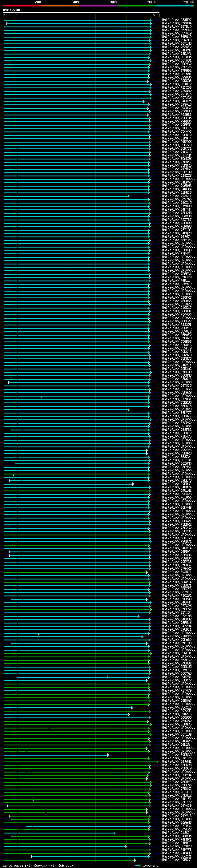
Task: Select the UniRef100_A4RV66 label
Action: [177, 142]
